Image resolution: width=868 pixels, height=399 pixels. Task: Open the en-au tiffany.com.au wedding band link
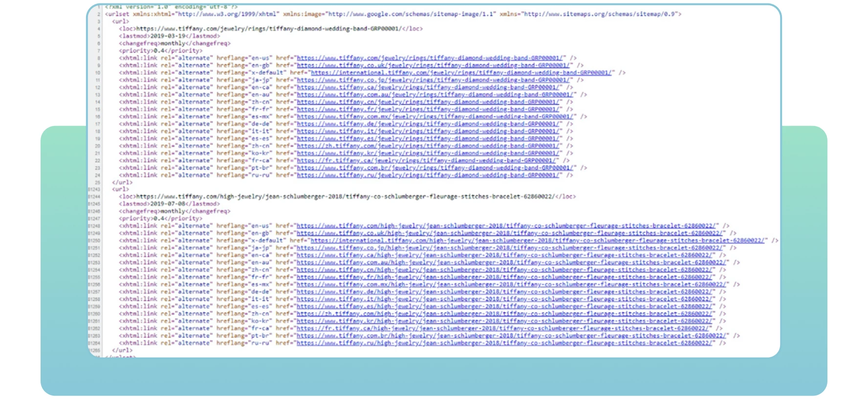click(x=435, y=94)
